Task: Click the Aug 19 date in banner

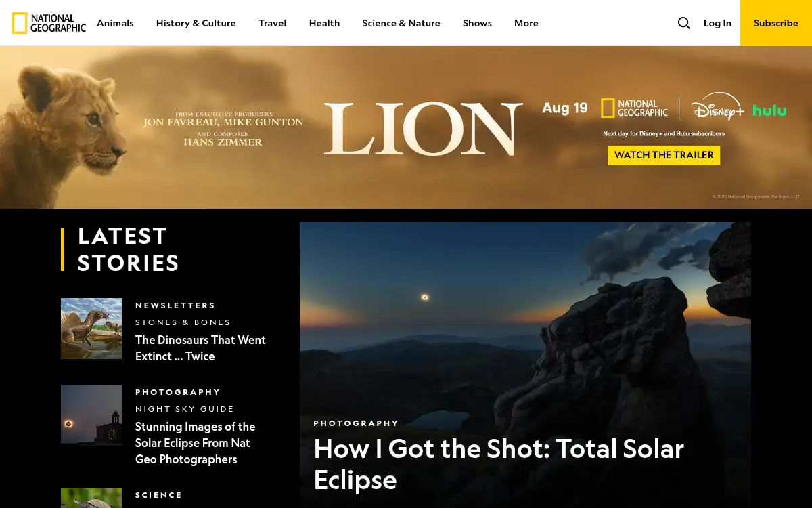Action: click(565, 108)
